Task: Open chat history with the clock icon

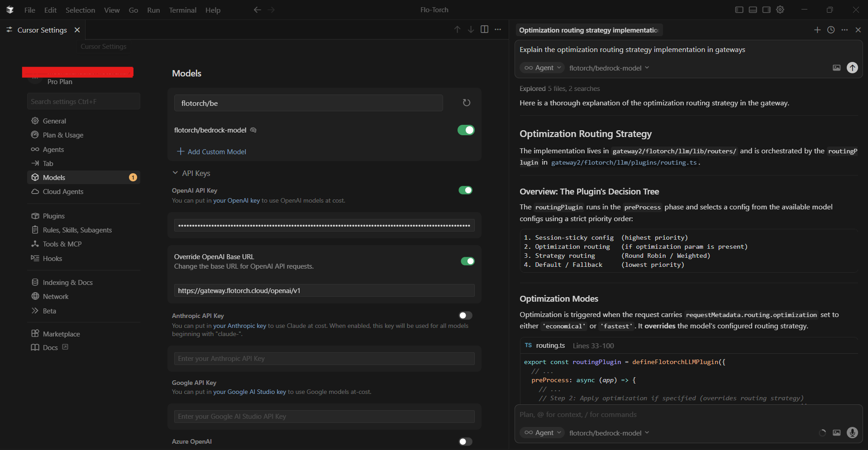Action: (831, 30)
